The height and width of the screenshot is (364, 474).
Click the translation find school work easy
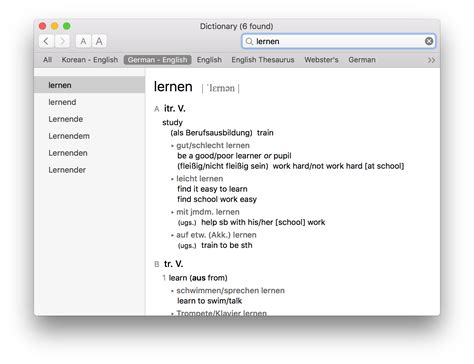217,199
